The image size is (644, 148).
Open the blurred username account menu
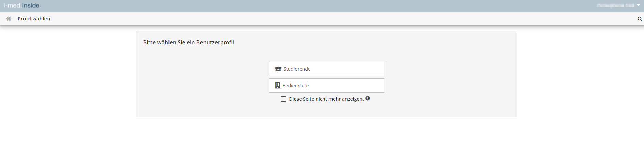coord(615,5)
